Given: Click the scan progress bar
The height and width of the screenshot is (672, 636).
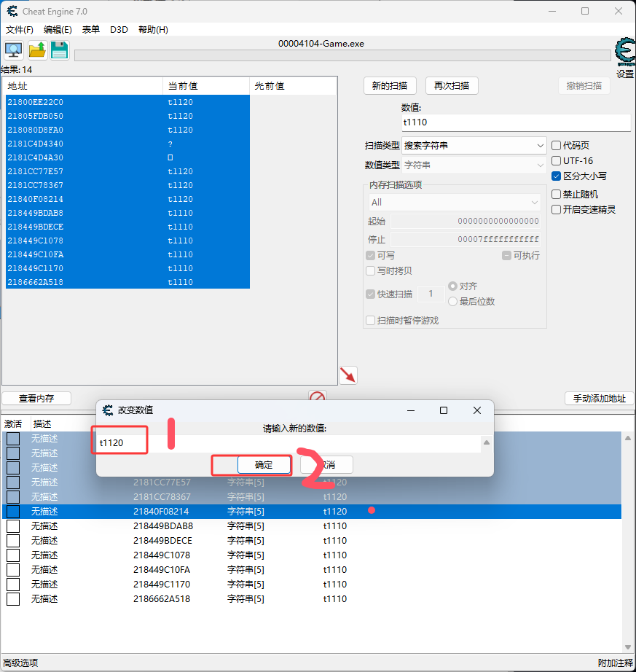Looking at the screenshot, I should click(342, 55).
